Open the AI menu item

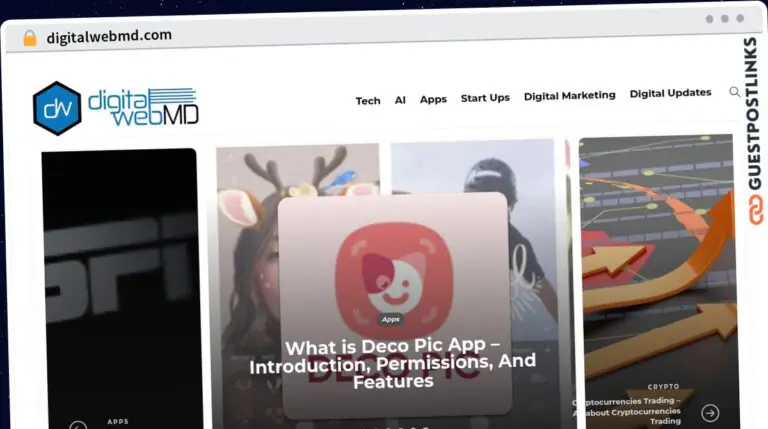400,100
